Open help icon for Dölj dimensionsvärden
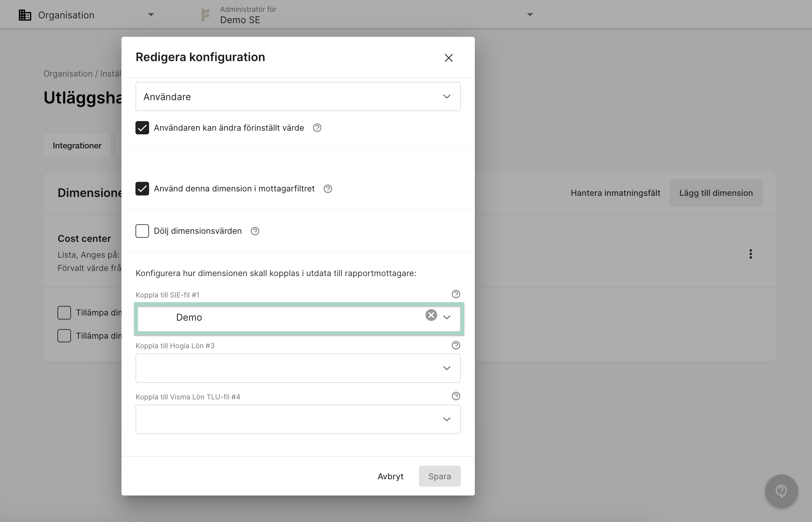Viewport: 812px width, 522px height. [255, 231]
